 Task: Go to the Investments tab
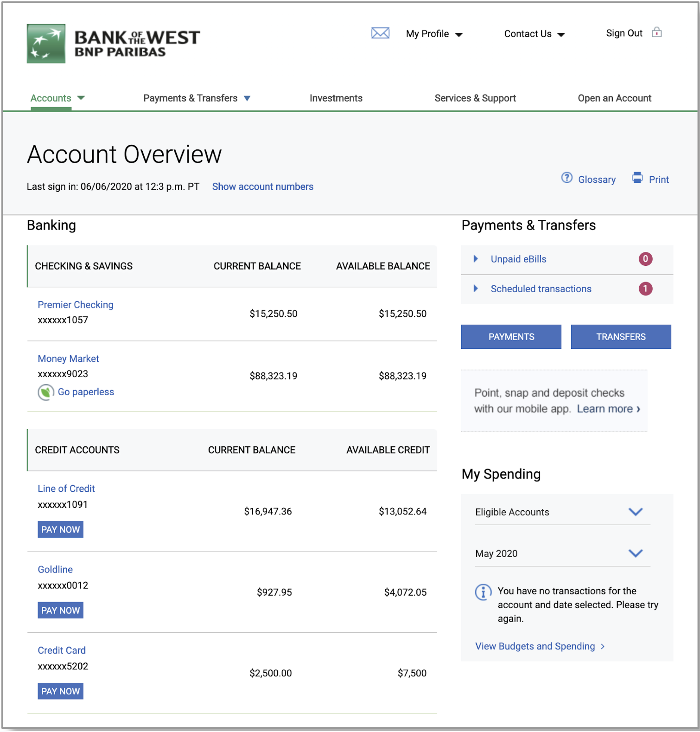click(336, 98)
